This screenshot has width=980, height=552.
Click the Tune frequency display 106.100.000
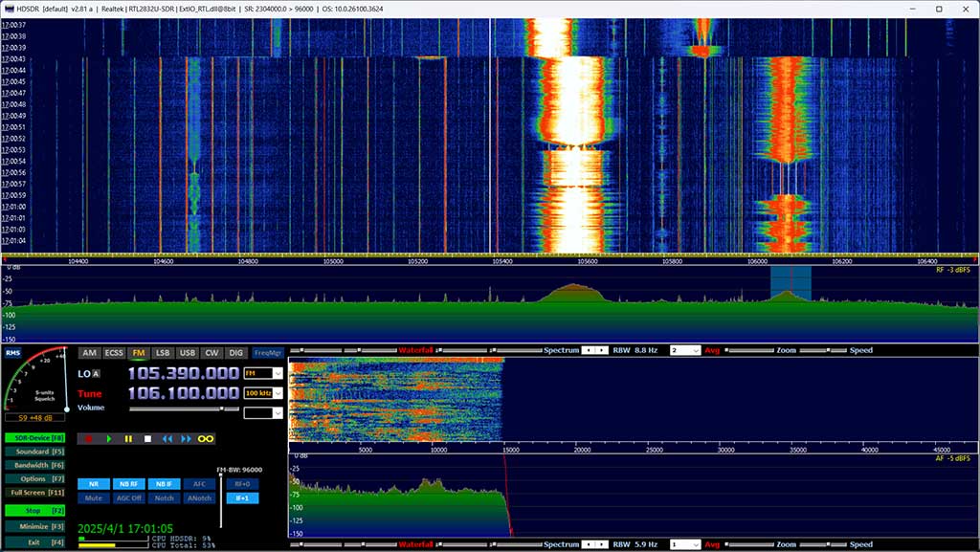pyautogui.click(x=184, y=393)
